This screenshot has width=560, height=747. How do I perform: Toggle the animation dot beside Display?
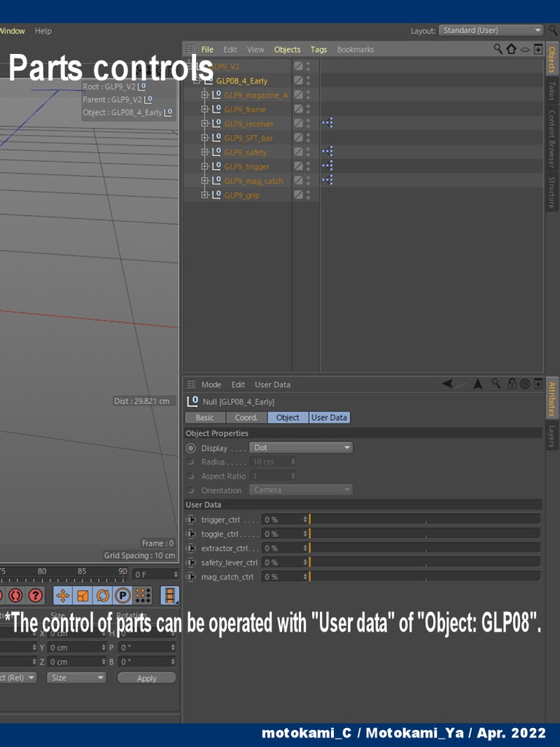[190, 448]
